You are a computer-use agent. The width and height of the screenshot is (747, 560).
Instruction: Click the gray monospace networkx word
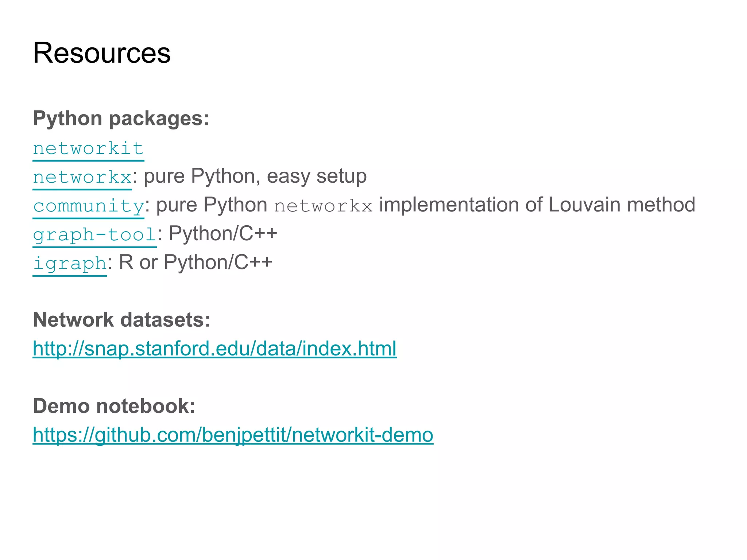click(323, 206)
